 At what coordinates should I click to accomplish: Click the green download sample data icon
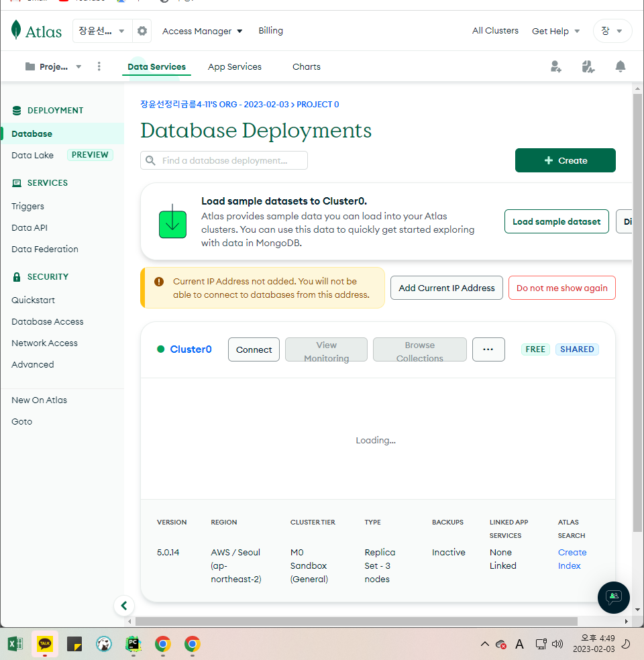(x=172, y=221)
